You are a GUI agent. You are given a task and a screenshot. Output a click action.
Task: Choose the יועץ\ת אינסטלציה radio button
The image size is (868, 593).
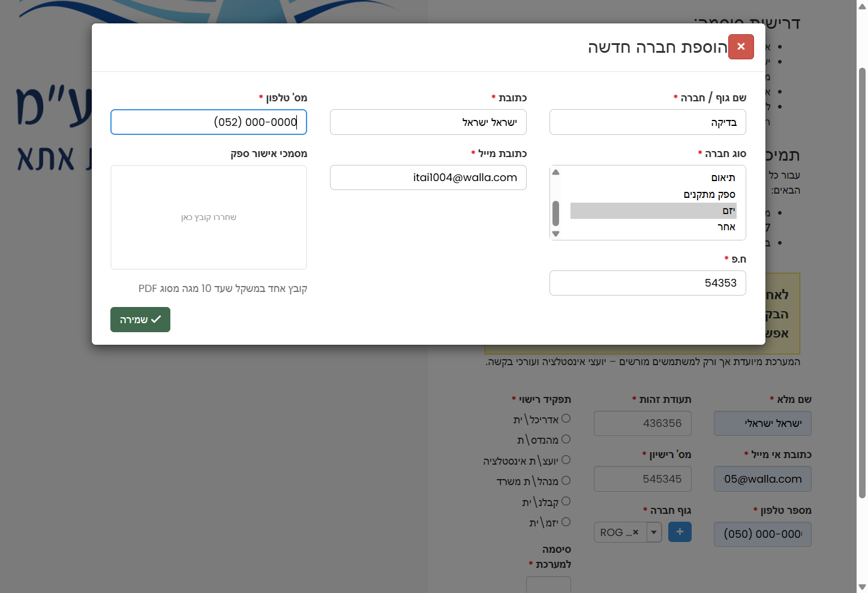pos(566,460)
